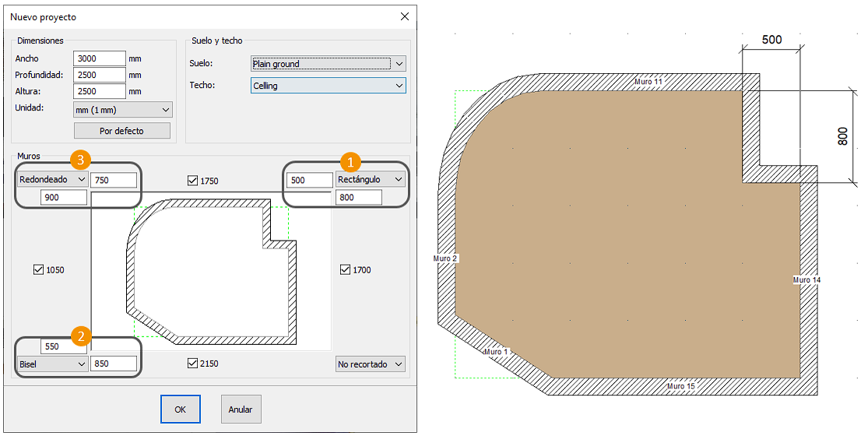The width and height of the screenshot is (868, 436).
Task: Uncheck the 1050 left wall checkbox
Action: (x=38, y=270)
